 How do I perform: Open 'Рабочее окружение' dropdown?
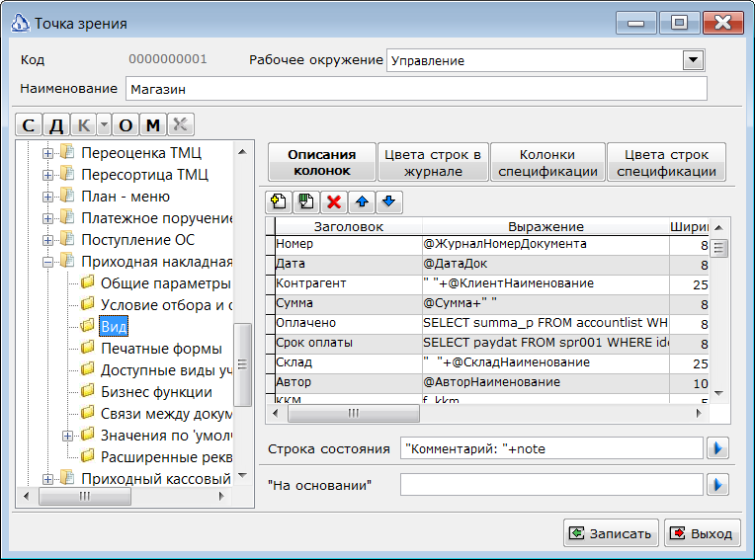(694, 60)
